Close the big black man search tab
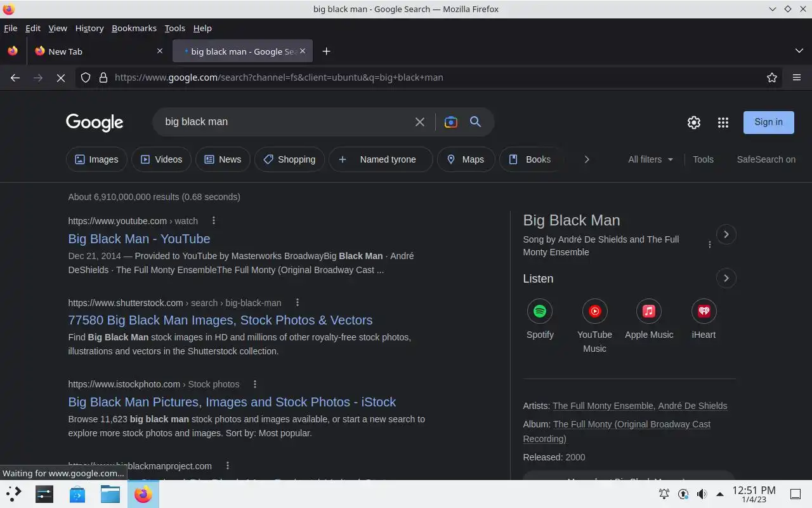The image size is (812, 508). pyautogui.click(x=303, y=51)
